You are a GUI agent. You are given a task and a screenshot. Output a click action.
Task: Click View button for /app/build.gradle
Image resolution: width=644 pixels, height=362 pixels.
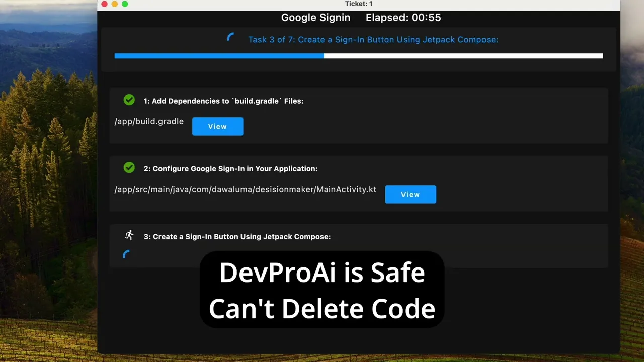coord(217,126)
